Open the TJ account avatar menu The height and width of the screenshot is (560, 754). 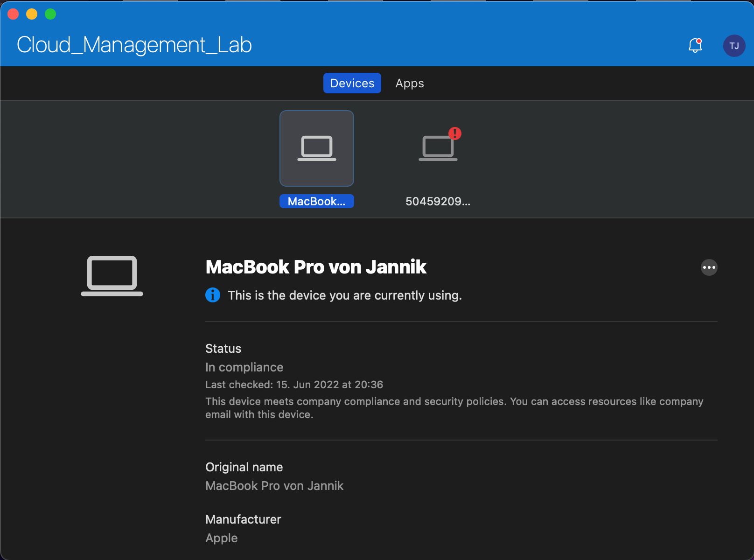coord(734,46)
